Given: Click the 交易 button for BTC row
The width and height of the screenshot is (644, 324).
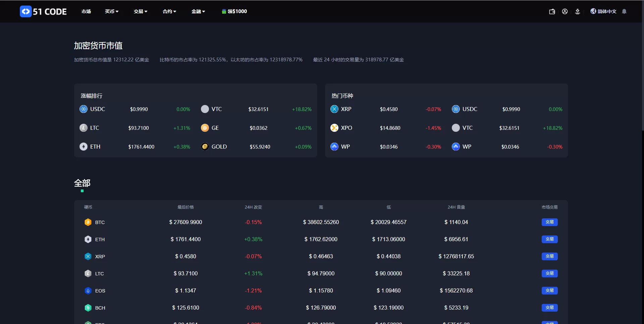Looking at the screenshot, I should pyautogui.click(x=549, y=222).
